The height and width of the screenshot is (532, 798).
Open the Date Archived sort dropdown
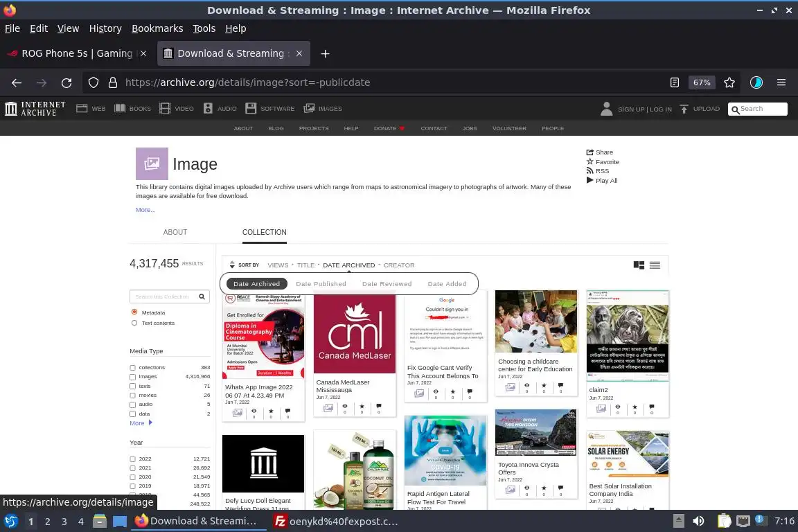click(348, 265)
